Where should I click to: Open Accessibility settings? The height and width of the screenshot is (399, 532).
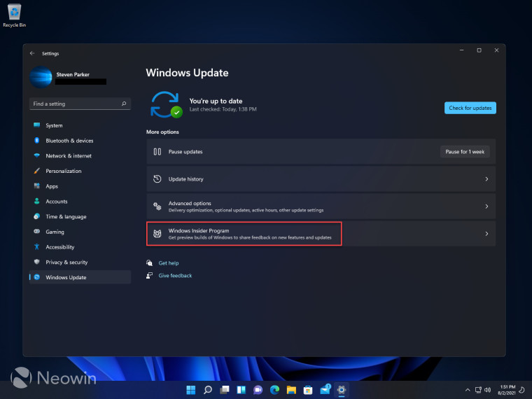point(80,247)
